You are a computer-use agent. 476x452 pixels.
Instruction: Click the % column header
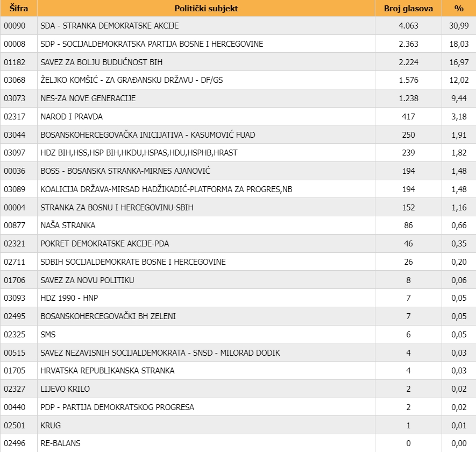[x=459, y=9]
